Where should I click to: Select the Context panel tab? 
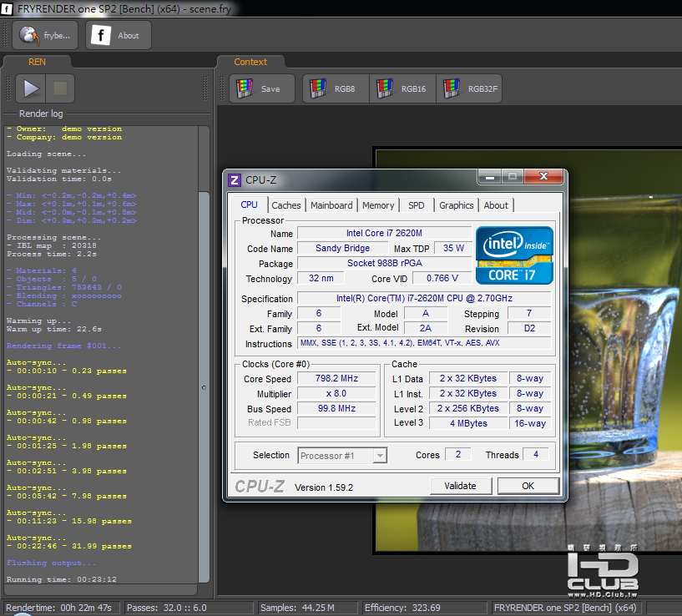pos(250,62)
